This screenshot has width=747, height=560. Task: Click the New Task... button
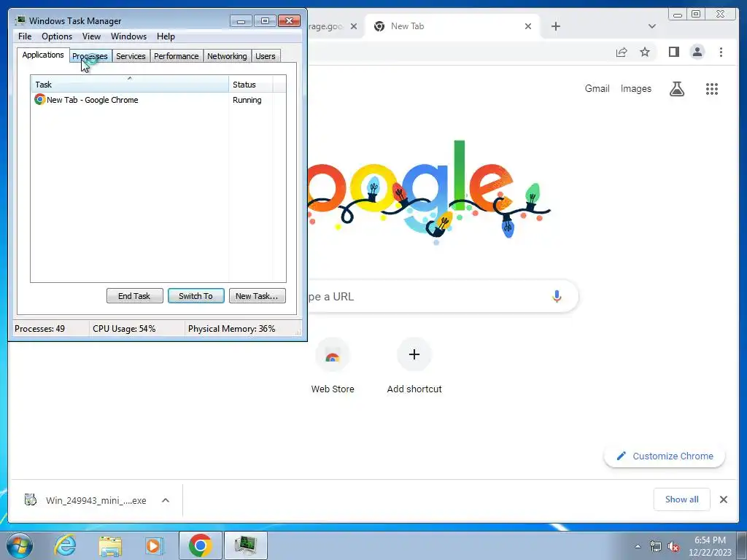tap(257, 296)
